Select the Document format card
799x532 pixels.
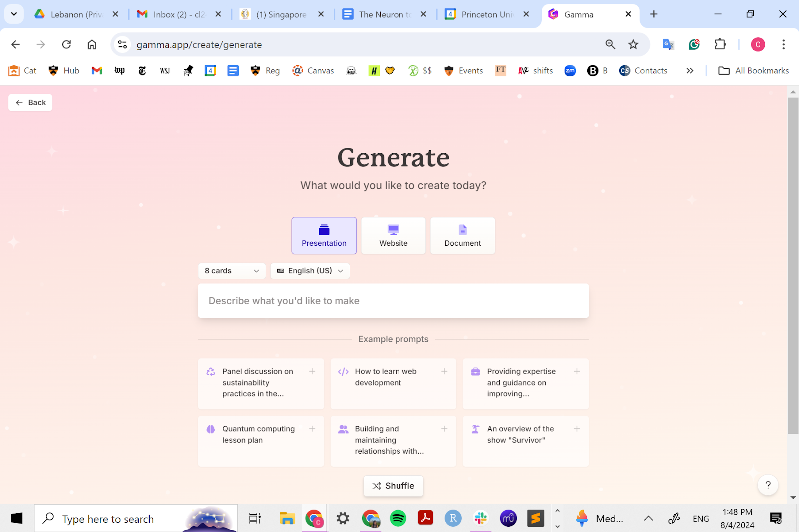click(463, 236)
